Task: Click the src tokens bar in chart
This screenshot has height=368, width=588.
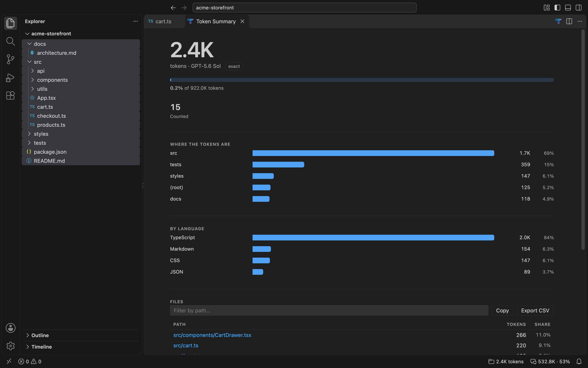Action: (x=373, y=153)
